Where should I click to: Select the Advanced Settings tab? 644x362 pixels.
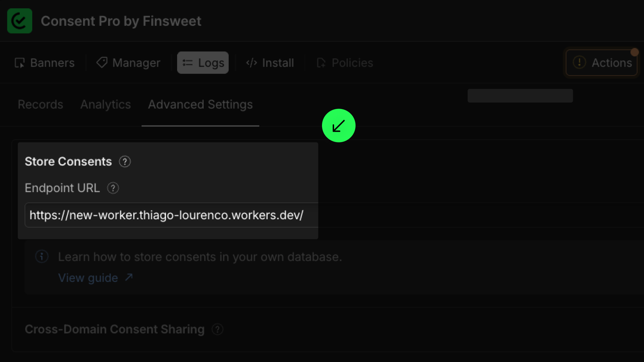200,105
